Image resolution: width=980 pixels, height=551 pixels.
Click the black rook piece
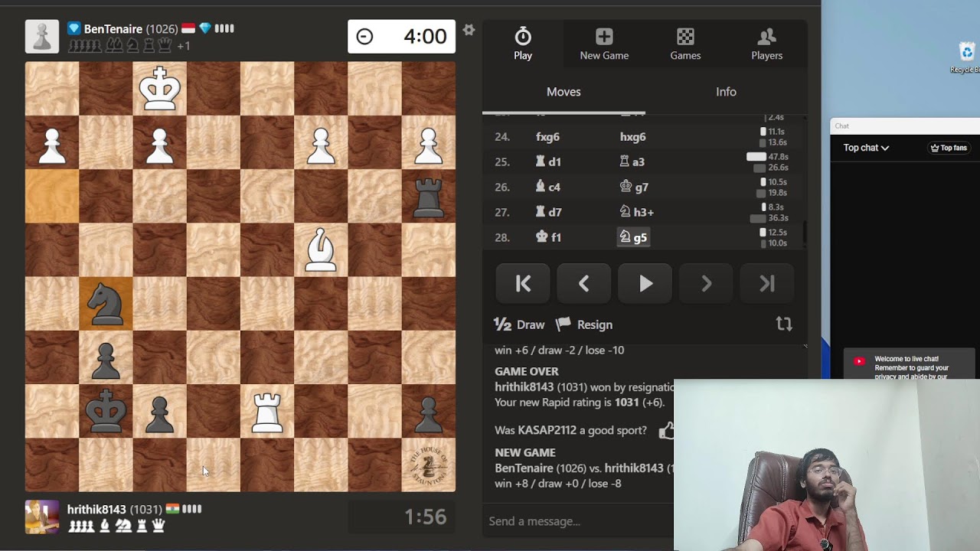[x=428, y=196]
